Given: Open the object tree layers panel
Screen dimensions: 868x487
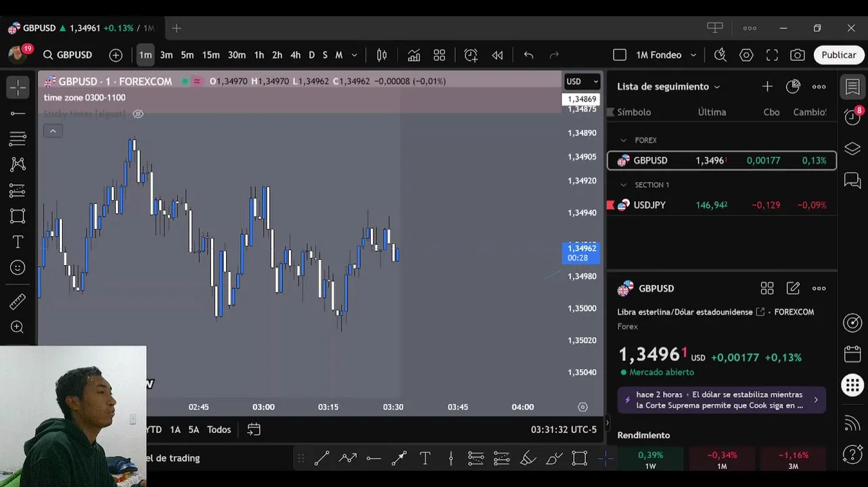Looking at the screenshot, I should pyautogui.click(x=852, y=149).
